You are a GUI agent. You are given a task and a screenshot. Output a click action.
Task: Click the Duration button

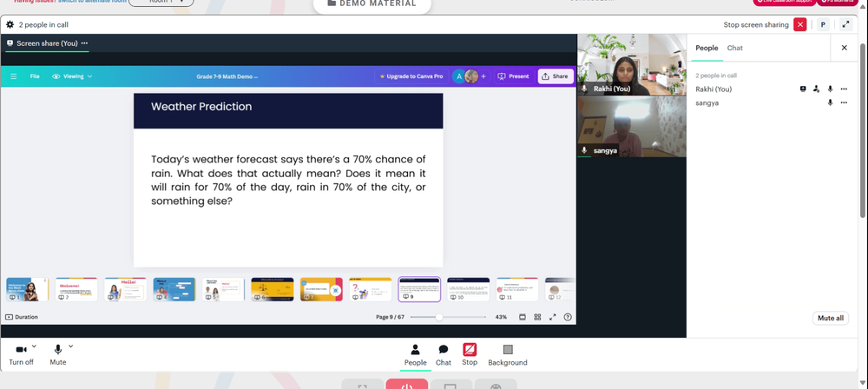[22, 317]
